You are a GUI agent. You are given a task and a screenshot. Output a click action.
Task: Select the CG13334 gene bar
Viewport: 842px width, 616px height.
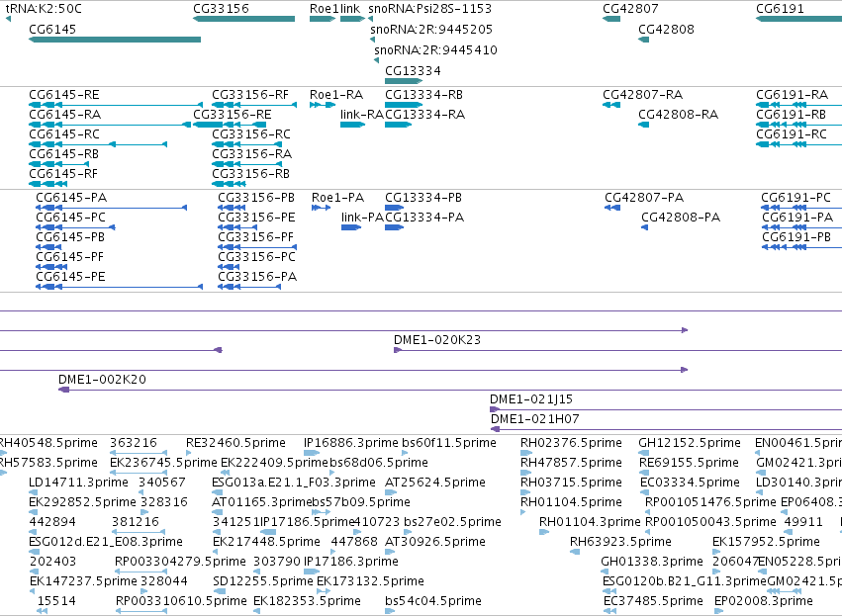(x=404, y=81)
